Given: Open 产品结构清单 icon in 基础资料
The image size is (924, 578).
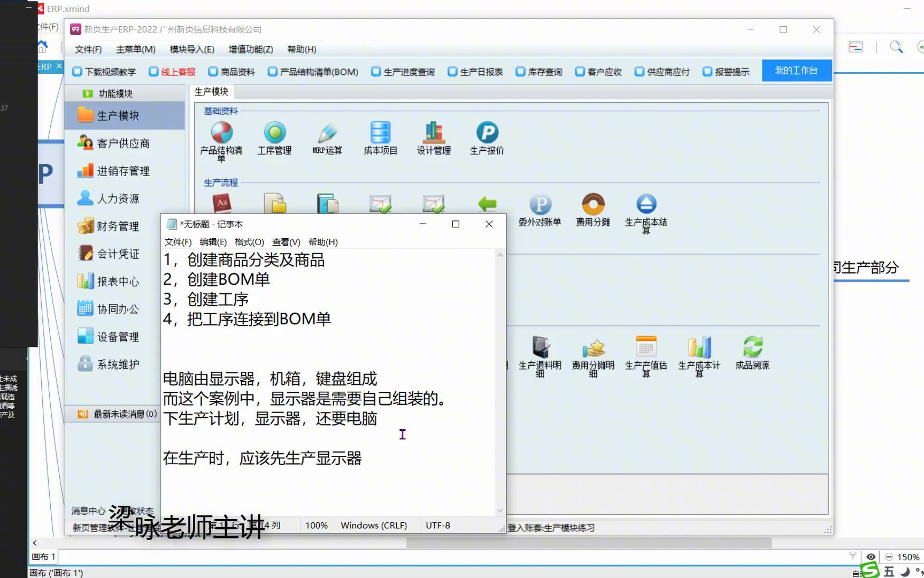Looking at the screenshot, I should [x=221, y=141].
